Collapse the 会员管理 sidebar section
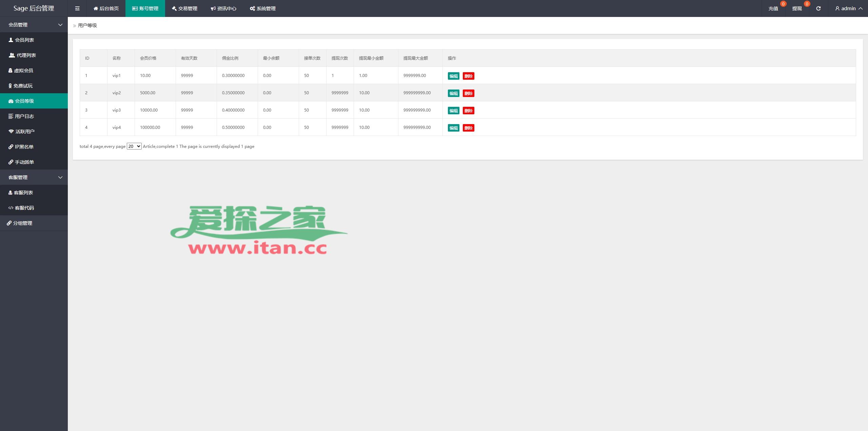 [34, 25]
